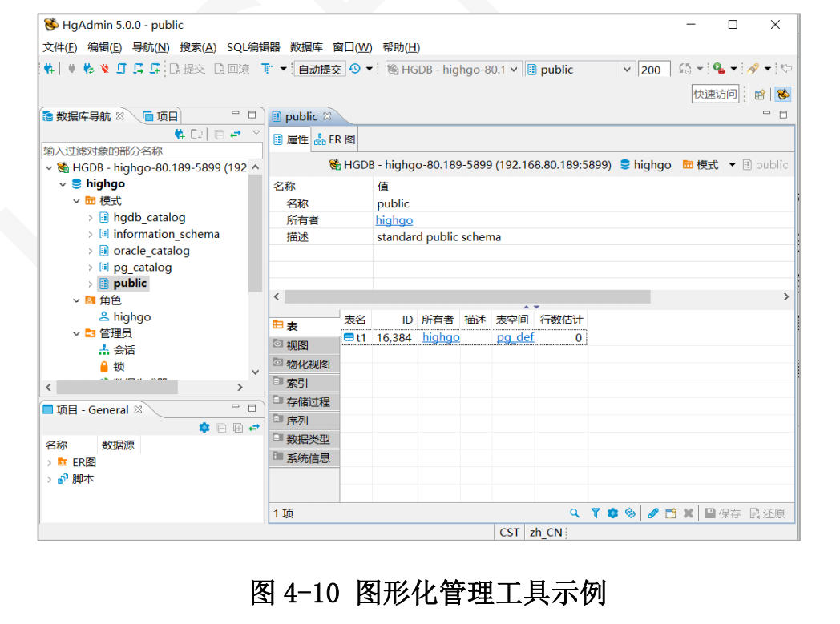This screenshot has width=840, height=624.
Task: Click the filter objects name input field
Action: point(151,151)
